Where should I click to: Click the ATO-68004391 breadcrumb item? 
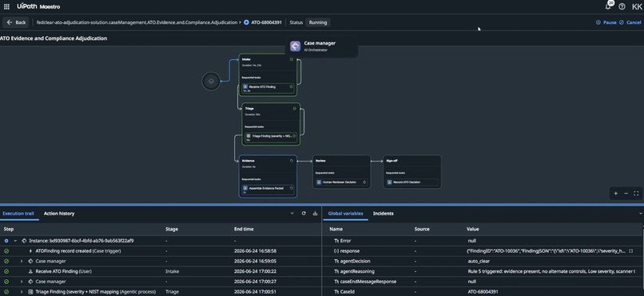266,22
